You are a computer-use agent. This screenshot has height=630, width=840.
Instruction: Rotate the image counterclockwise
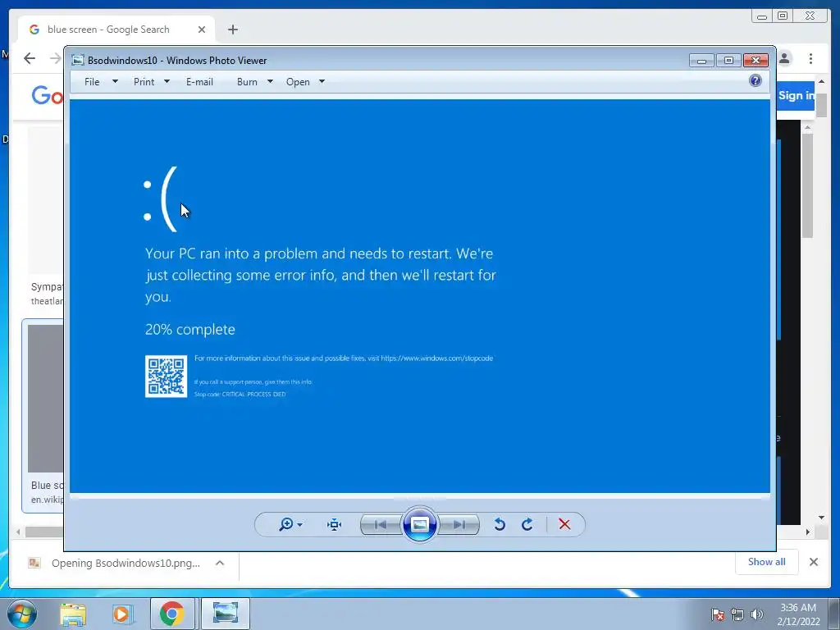(x=500, y=524)
